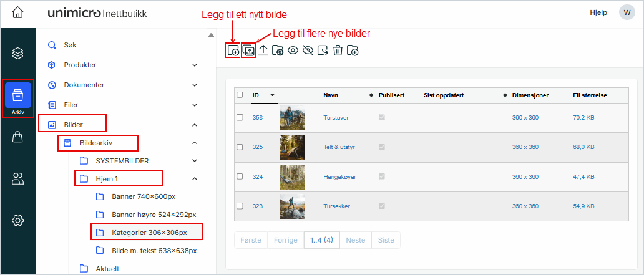Image resolution: width=644 pixels, height=275 pixels.
Task: Collapse the Hjem 1 folder chevron
Action: (x=195, y=180)
